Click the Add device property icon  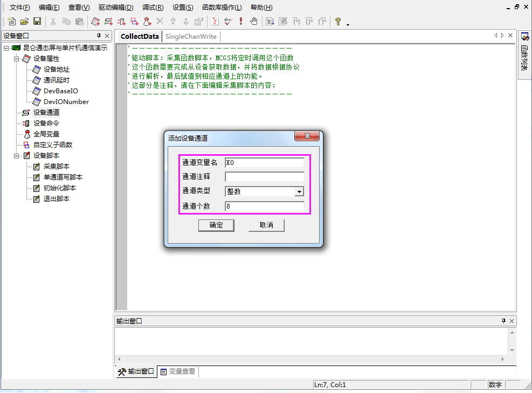(95, 22)
